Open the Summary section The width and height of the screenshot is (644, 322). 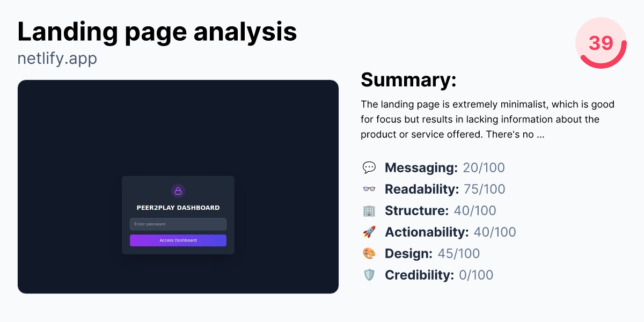click(408, 79)
